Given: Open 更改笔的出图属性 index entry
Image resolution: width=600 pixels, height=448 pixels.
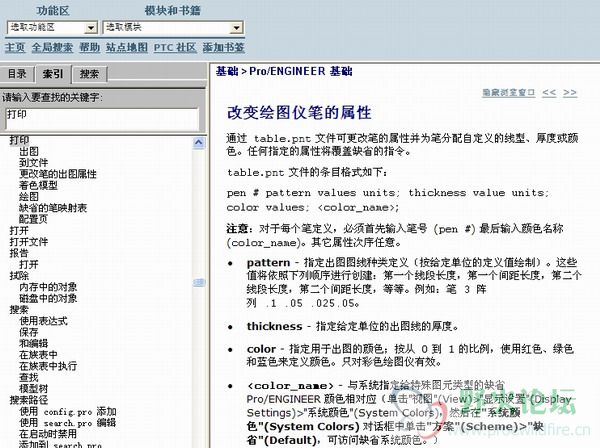Looking at the screenshot, I should [58, 174].
